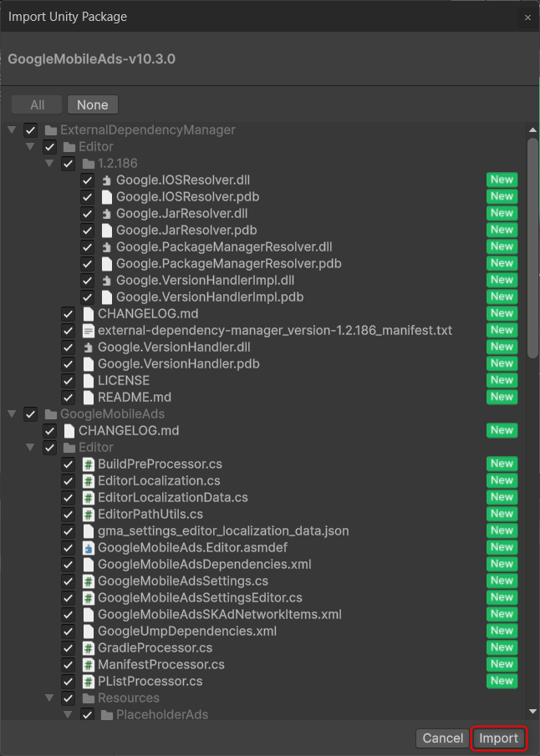The width and height of the screenshot is (540, 756).
Task: Collapse the Resources folder
Action: (49, 698)
